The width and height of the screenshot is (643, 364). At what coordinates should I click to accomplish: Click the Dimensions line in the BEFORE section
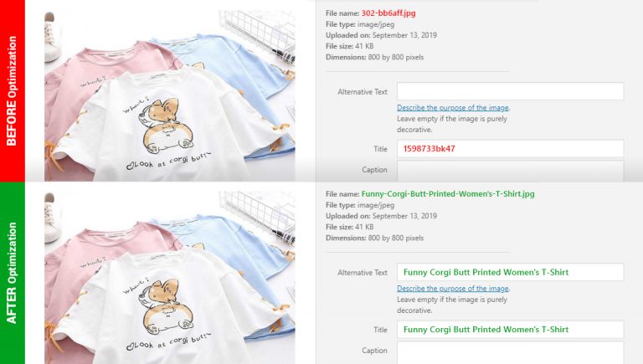[x=374, y=57]
